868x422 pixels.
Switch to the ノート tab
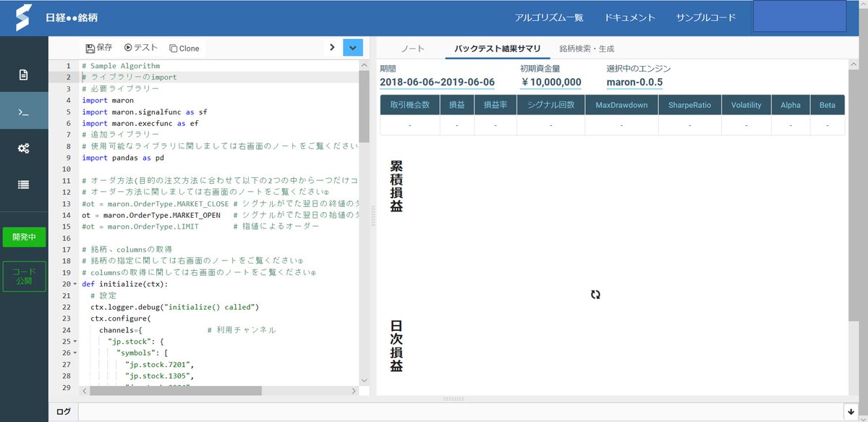(x=413, y=48)
